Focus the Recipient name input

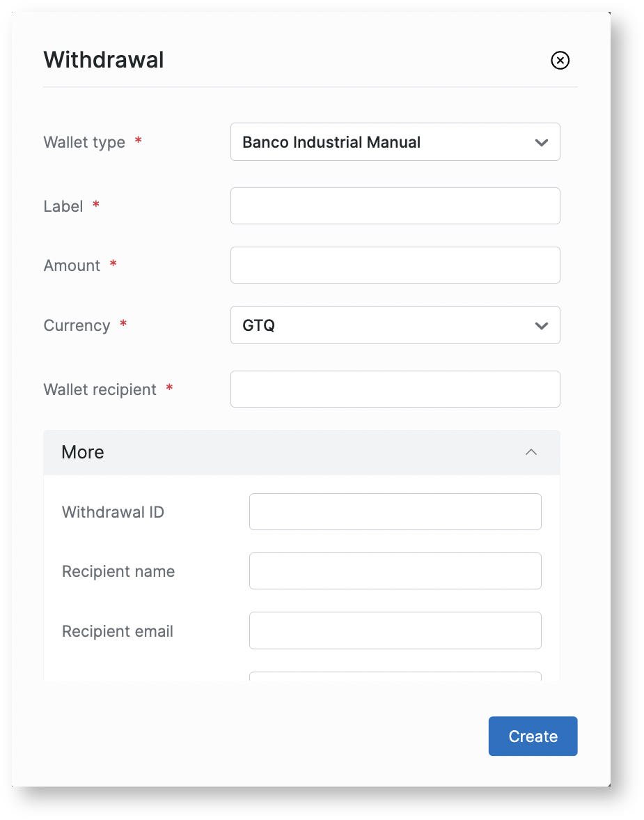click(395, 571)
